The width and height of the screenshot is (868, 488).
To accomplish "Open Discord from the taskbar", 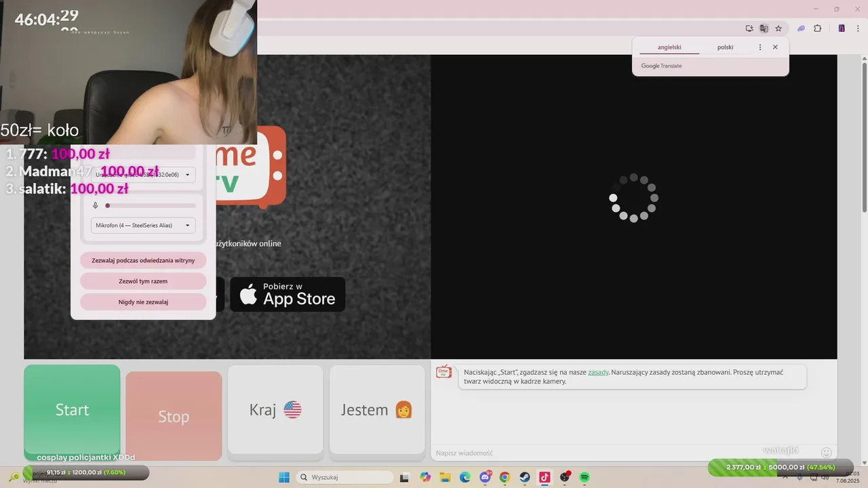I will [x=485, y=477].
